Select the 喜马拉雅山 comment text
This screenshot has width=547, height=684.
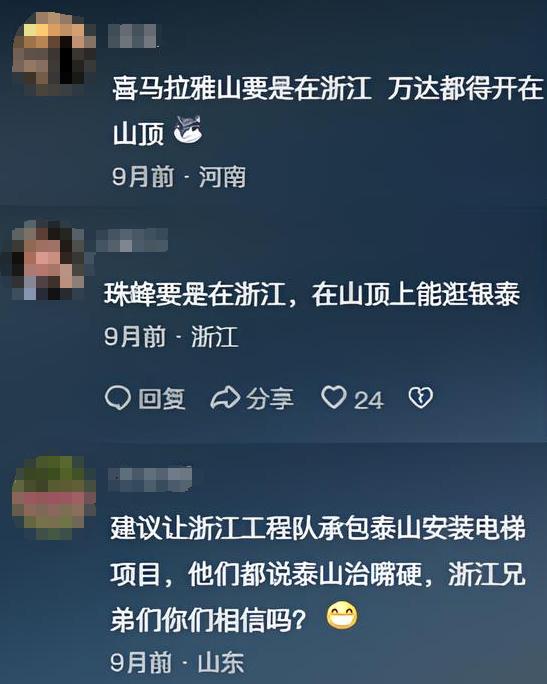click(x=328, y=110)
